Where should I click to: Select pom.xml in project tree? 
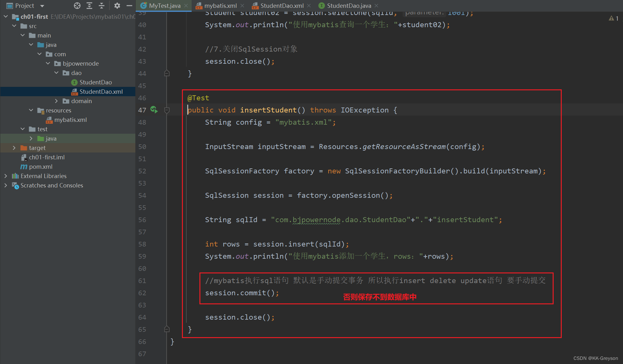click(41, 167)
